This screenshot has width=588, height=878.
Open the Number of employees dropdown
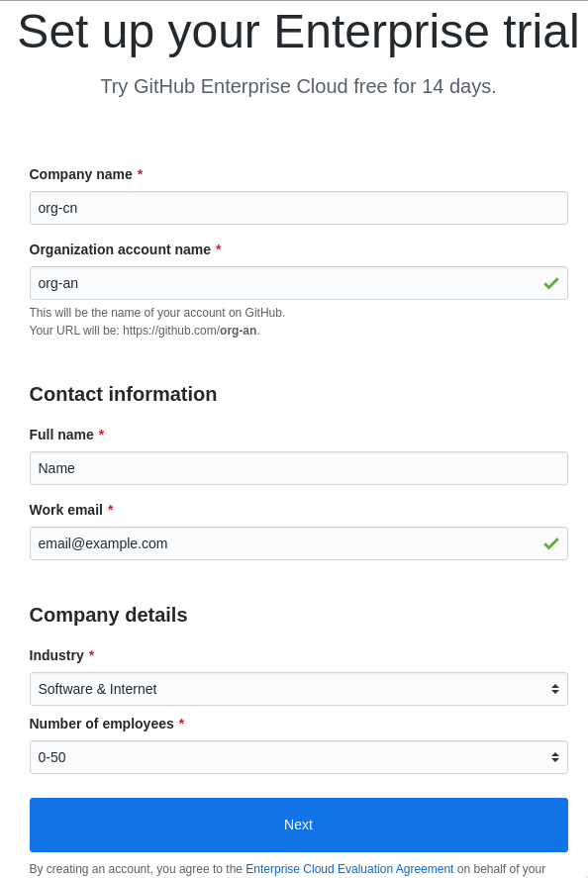coord(299,757)
